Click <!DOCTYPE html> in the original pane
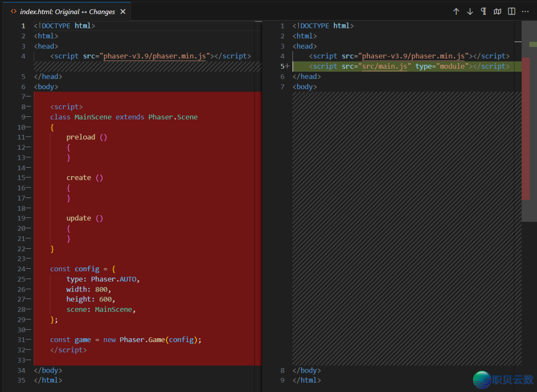 click(x=64, y=26)
